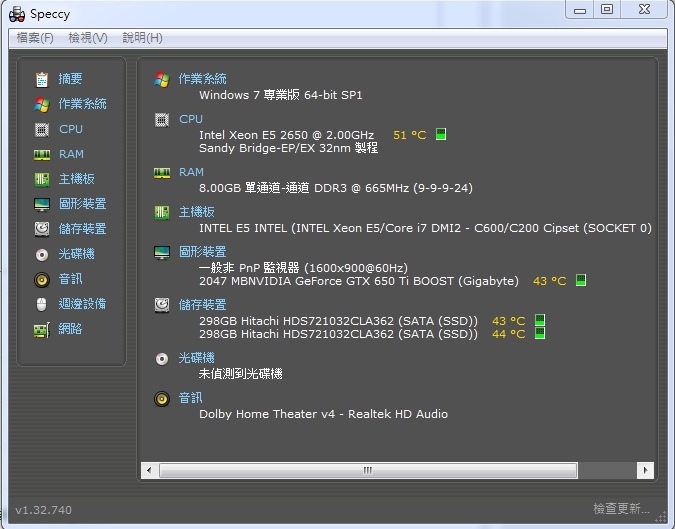Screen dimensions: 675x529
Task: Open the 圖形裝置 heading link in summary
Action: click(x=202, y=251)
